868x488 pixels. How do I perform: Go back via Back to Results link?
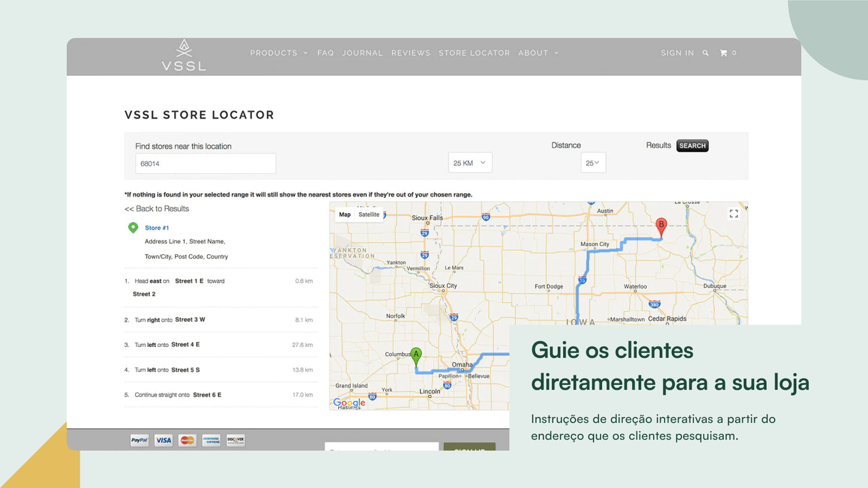pyautogui.click(x=157, y=209)
